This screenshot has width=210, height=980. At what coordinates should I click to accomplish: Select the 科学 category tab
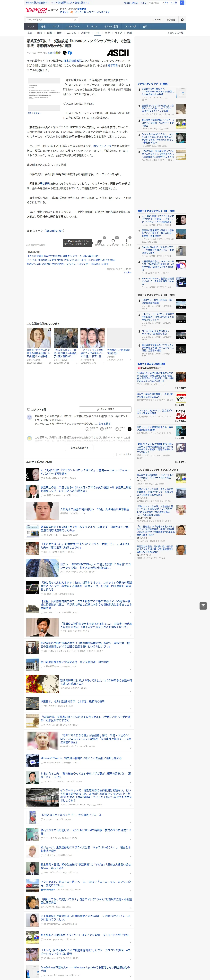click(107, 33)
